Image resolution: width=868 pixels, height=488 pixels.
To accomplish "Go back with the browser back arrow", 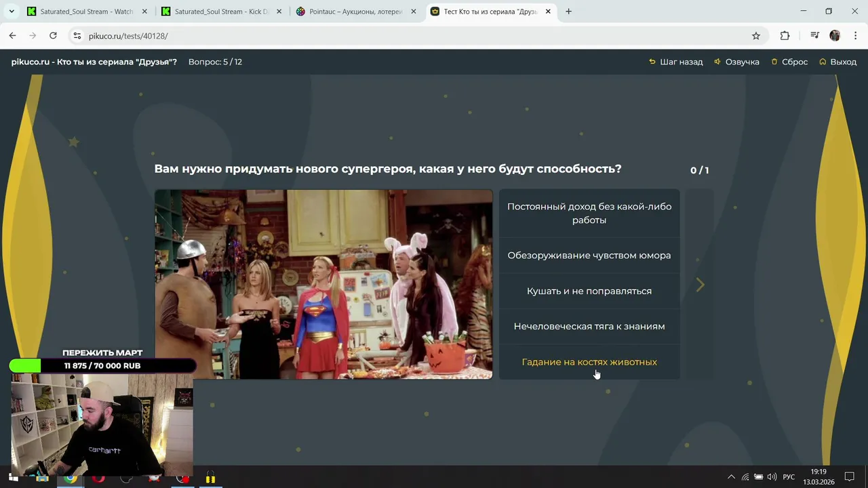I will [12, 36].
